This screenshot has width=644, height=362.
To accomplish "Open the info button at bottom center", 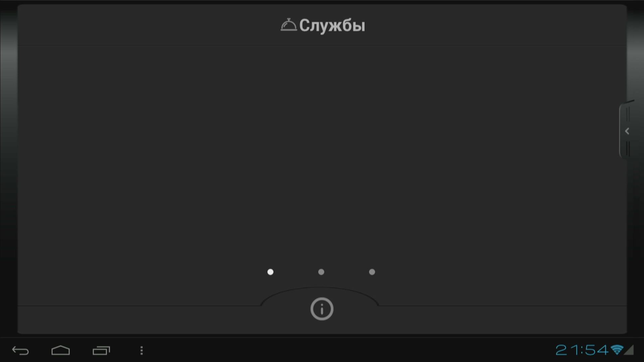I will click(x=322, y=309).
